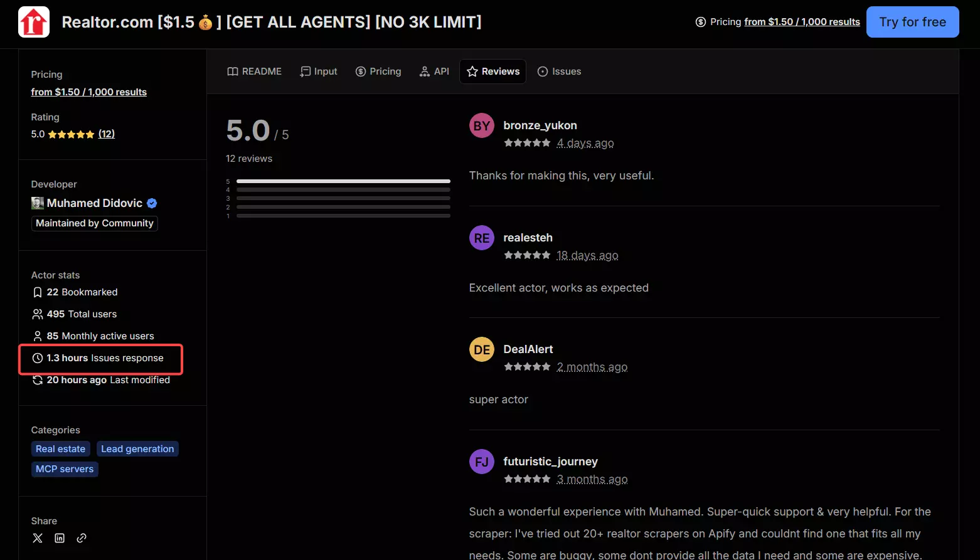Go to the Issues tab
980x560 pixels.
pyautogui.click(x=560, y=71)
